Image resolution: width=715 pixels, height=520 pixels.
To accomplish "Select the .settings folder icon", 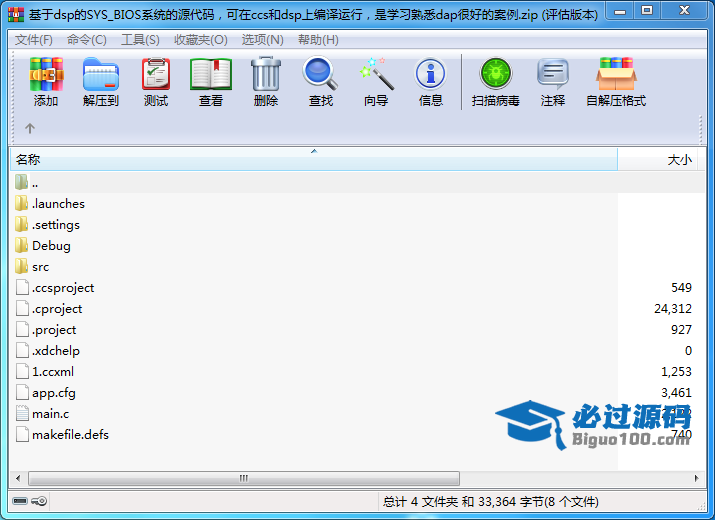I will click(x=21, y=224).
